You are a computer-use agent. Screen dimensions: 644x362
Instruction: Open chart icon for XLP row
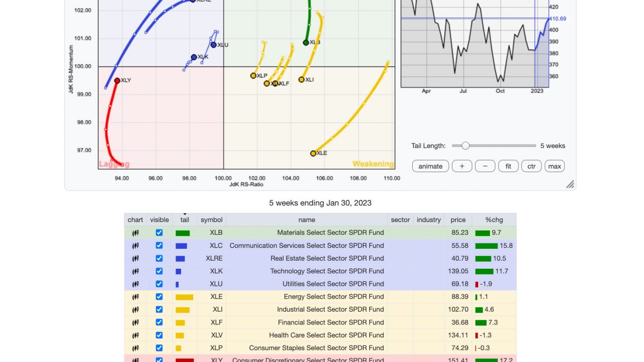point(135,348)
